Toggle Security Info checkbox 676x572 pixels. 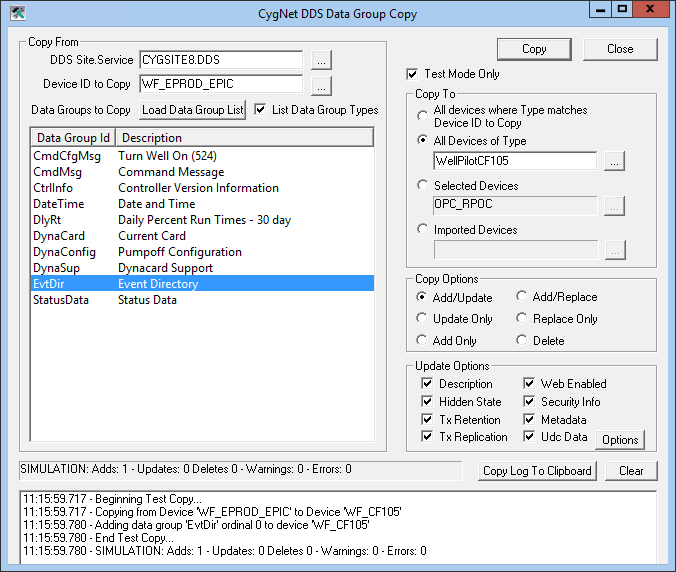click(529, 401)
